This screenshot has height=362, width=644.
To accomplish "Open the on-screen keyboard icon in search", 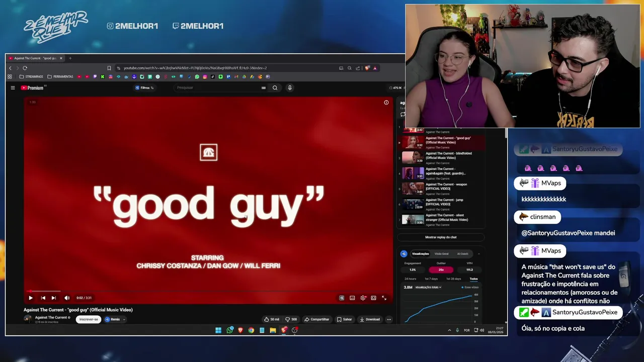I will (x=263, y=87).
